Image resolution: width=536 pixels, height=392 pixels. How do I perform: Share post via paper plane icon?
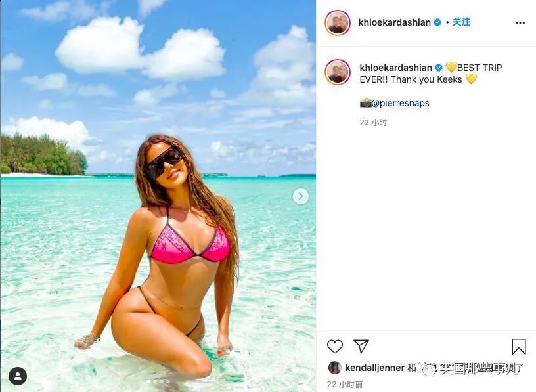point(361,346)
